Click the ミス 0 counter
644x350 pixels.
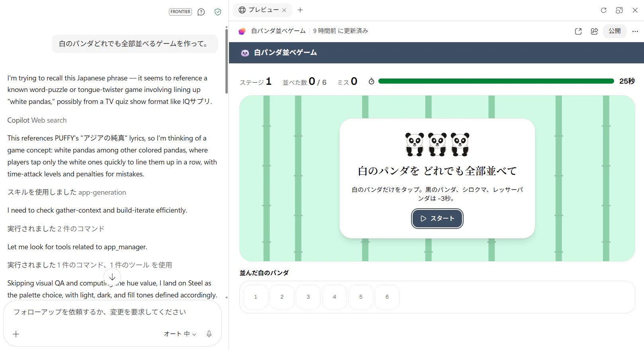pyautogui.click(x=347, y=82)
